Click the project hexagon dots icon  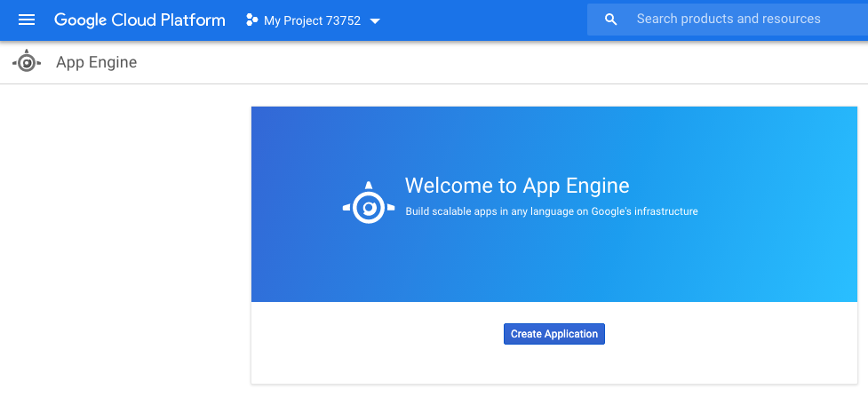click(x=252, y=20)
